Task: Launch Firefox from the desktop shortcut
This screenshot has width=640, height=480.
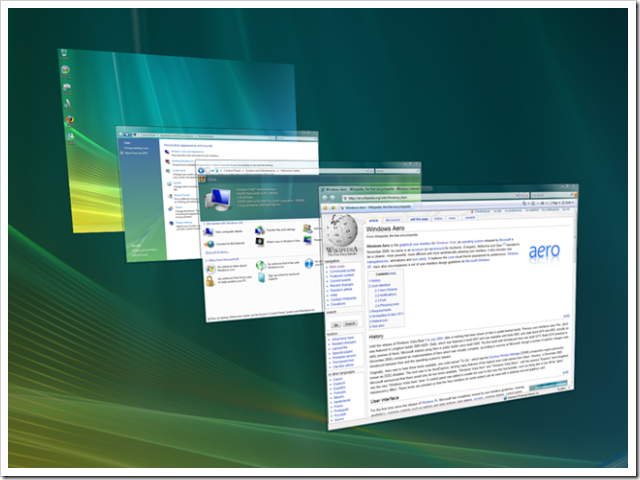Action: 70,119
